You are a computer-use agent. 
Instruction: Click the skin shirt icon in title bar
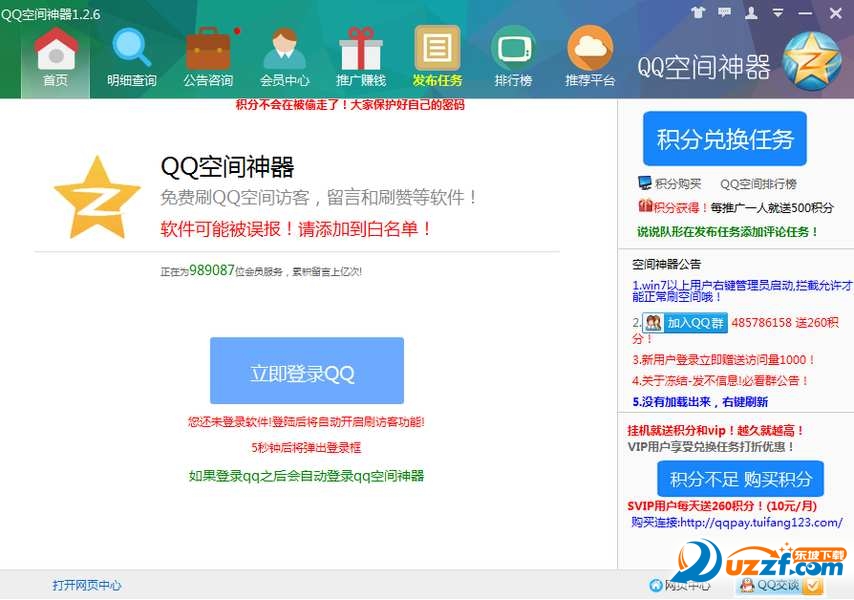click(x=698, y=12)
